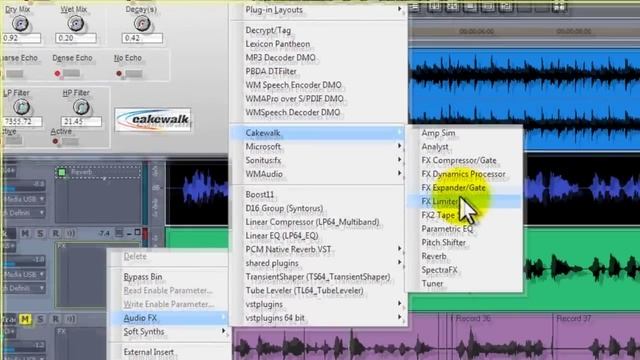Select Parametric EQ plug-in
640x360 pixels.
(x=464, y=229)
